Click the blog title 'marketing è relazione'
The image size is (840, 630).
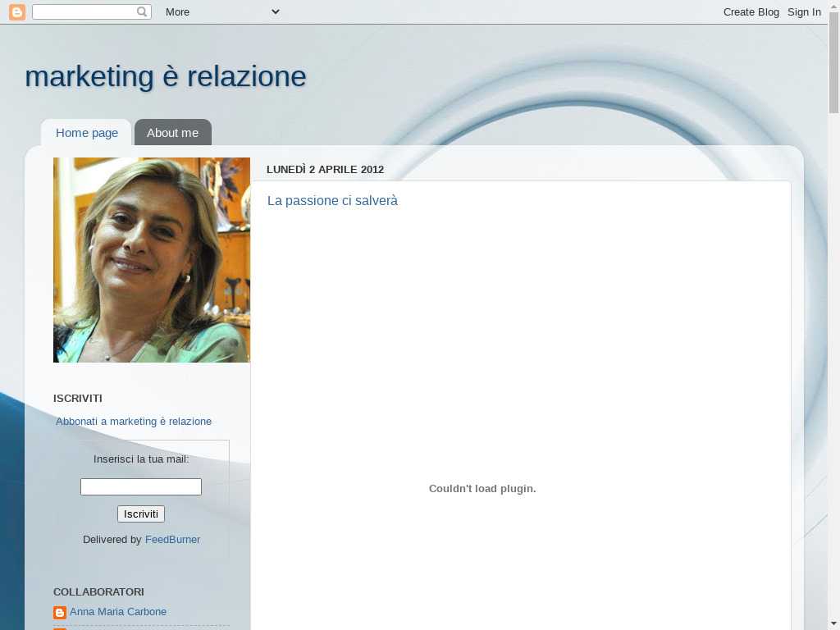point(166,76)
